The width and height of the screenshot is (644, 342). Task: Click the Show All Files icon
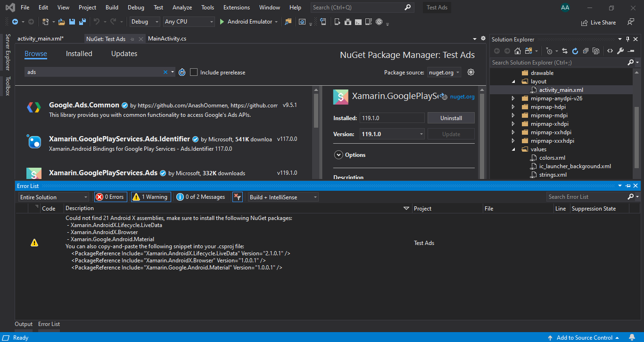pos(596,51)
